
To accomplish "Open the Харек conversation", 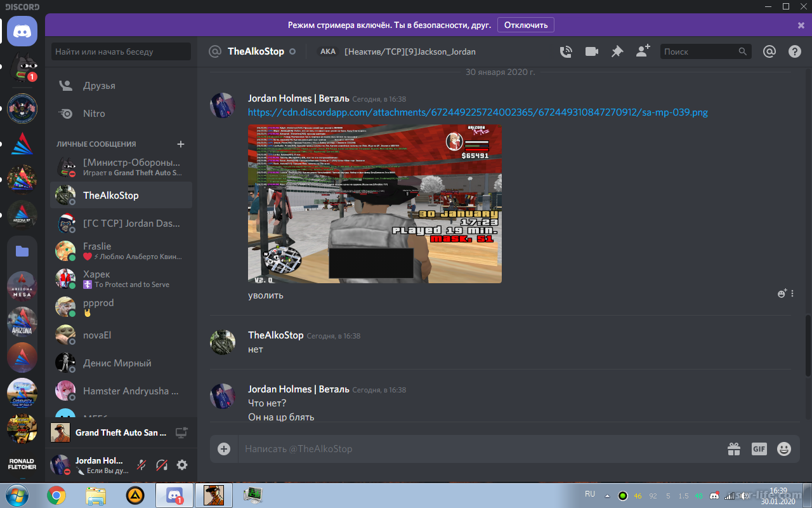I will click(121, 279).
